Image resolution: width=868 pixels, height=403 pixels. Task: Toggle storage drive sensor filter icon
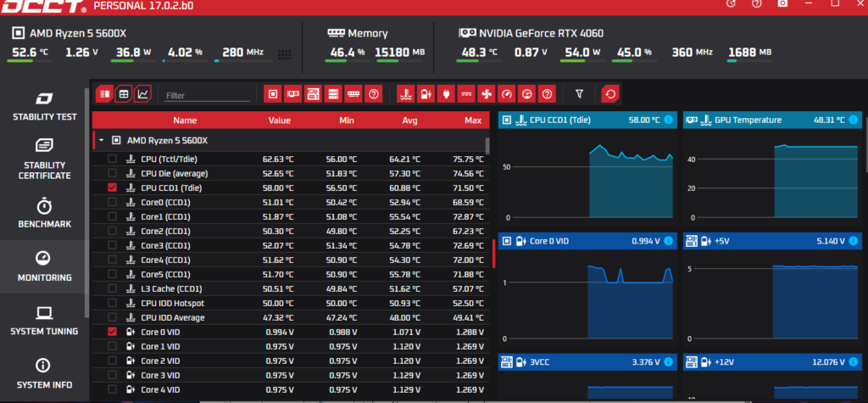[x=332, y=93]
